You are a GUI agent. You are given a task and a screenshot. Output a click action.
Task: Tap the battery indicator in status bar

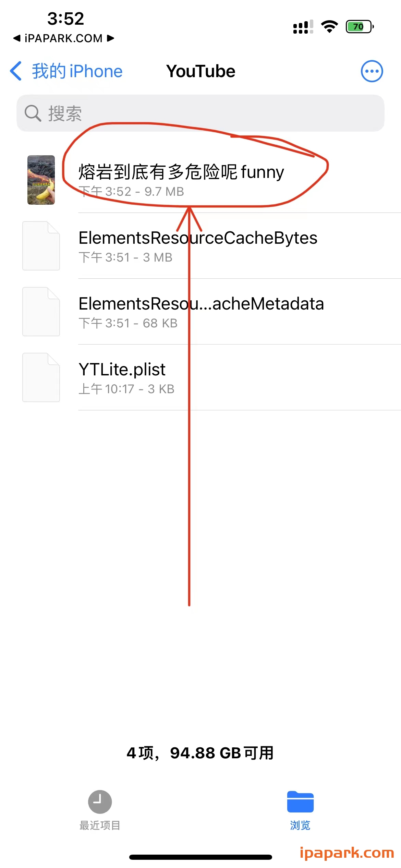coord(359,27)
